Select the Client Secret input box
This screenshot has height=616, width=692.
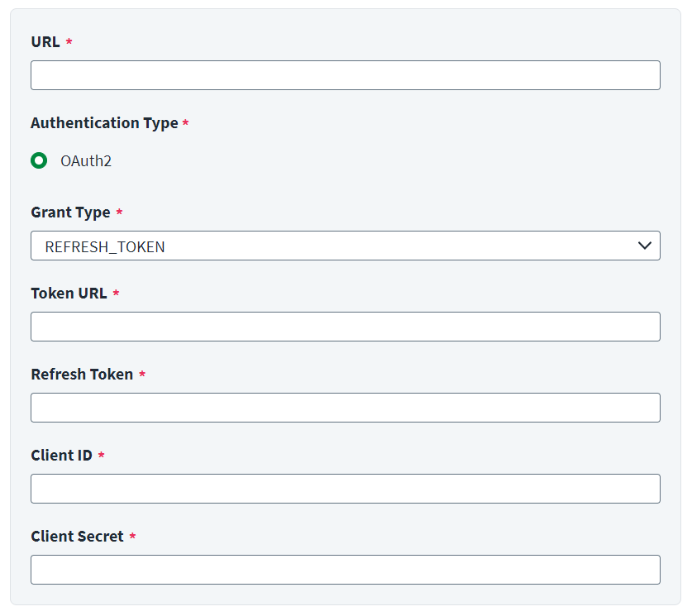point(346,570)
